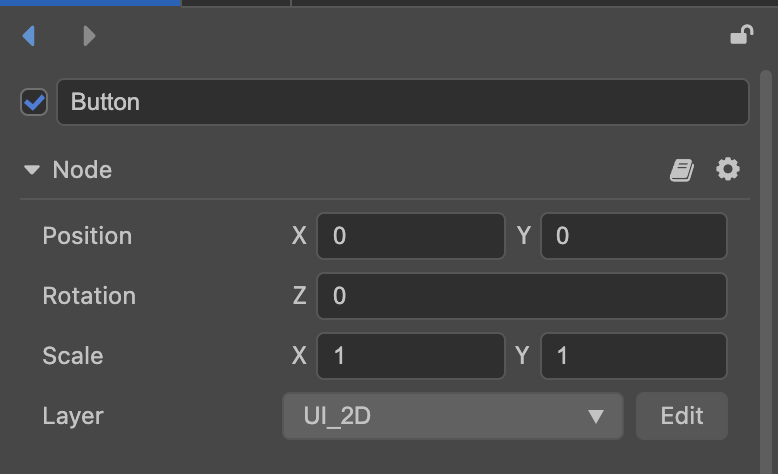This screenshot has width=778, height=474.
Task: Go forward to the next inspector selection
Action: 89,37
